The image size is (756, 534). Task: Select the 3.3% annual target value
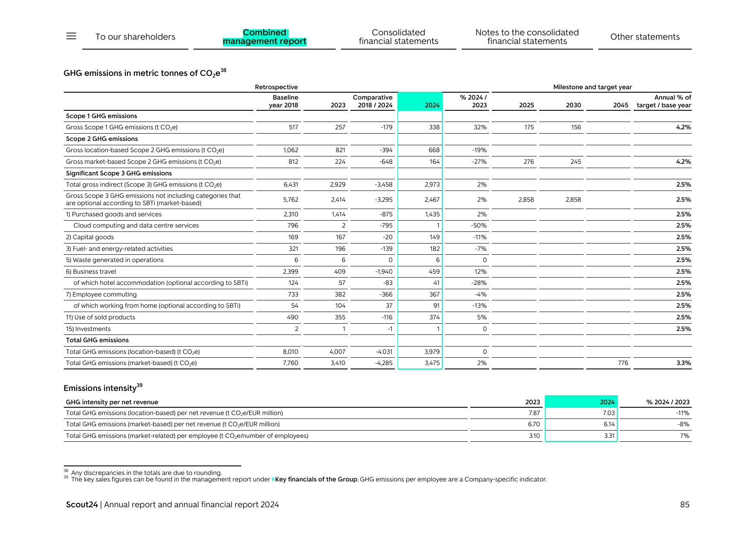(684, 363)
